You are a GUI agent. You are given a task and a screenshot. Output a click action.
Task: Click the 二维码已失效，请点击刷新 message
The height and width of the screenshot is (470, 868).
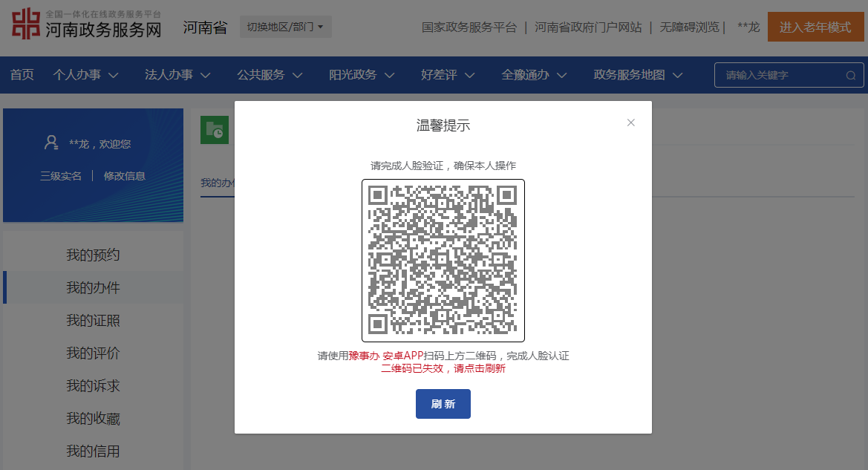point(443,368)
